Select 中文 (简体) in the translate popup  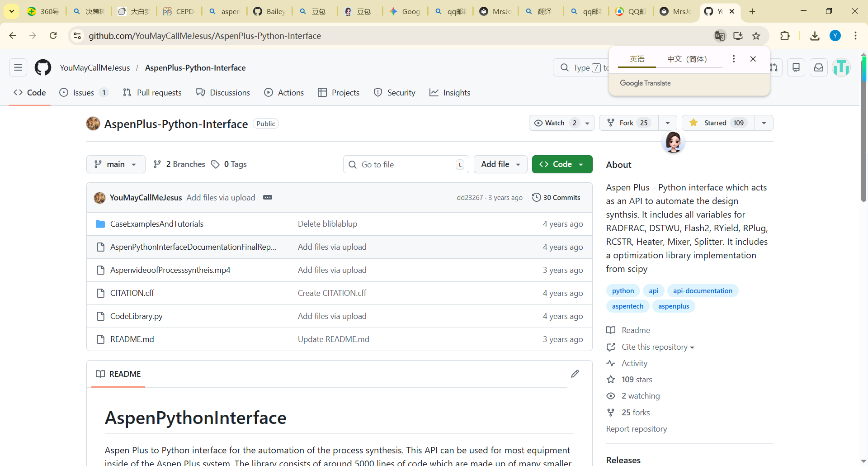pos(687,59)
